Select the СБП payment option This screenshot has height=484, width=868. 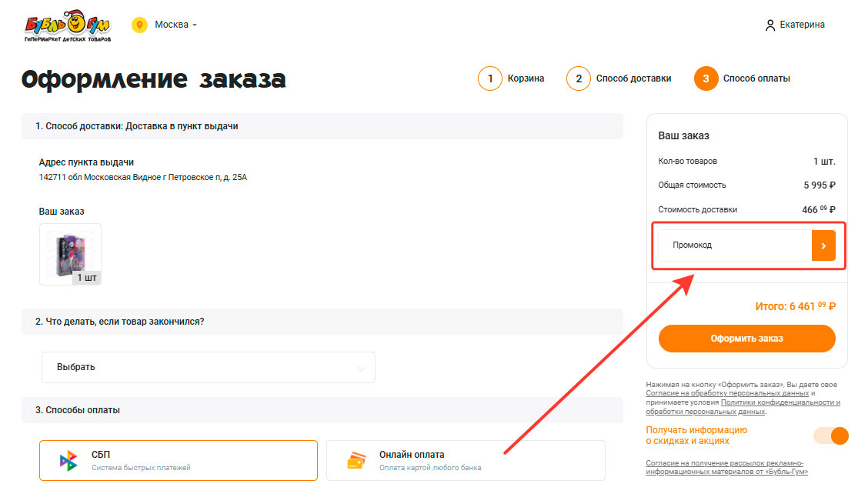click(179, 460)
